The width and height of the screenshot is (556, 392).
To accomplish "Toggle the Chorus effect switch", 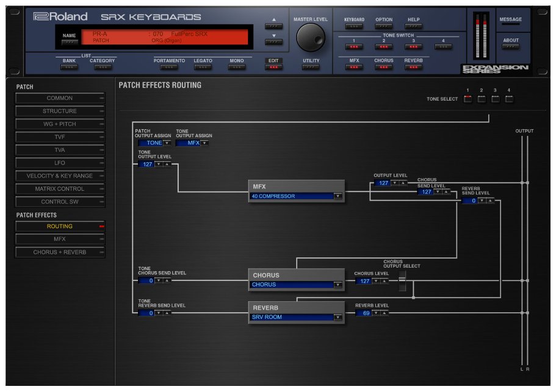I will 384,67.
